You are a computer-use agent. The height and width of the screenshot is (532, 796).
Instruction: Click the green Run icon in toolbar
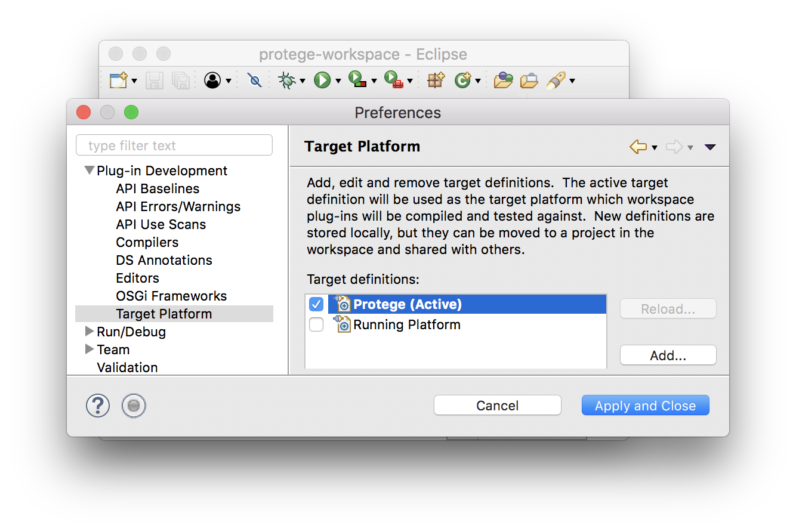322,80
